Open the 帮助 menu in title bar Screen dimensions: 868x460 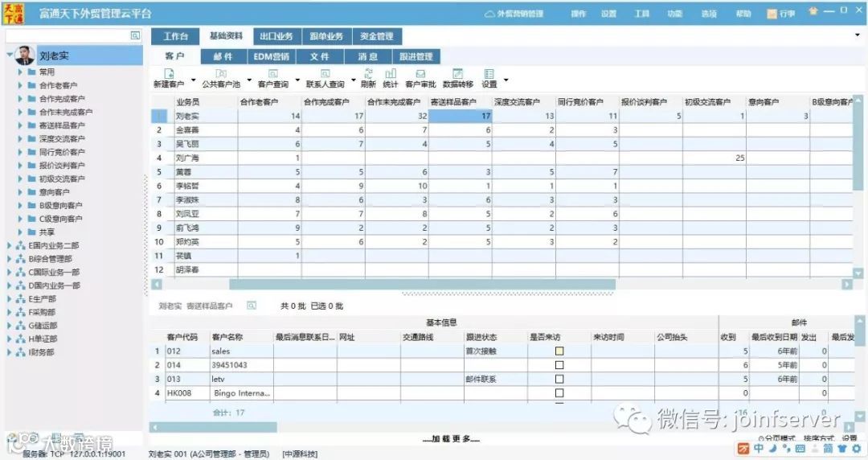tap(743, 14)
